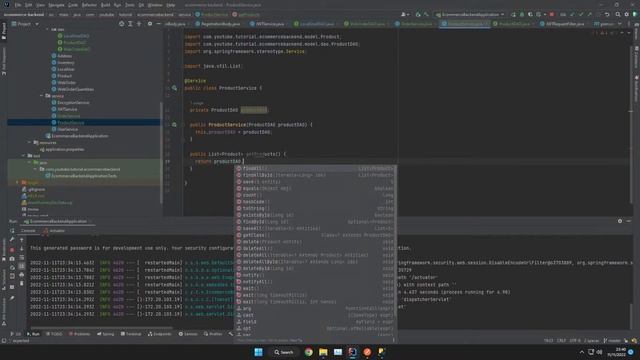Open the Spring tool window button
The image size is (640, 360).
[106, 334]
